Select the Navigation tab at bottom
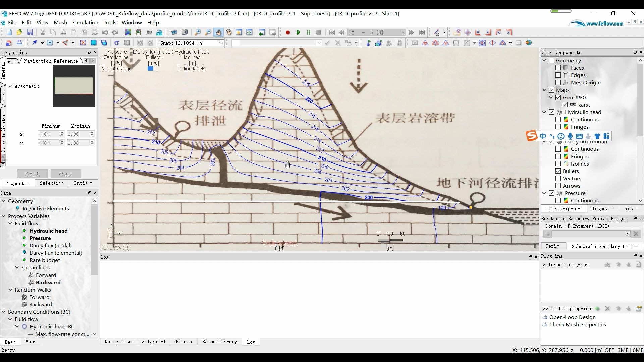The width and height of the screenshot is (644, 362). click(x=118, y=341)
